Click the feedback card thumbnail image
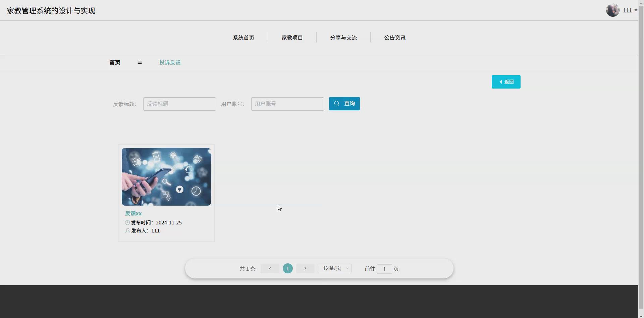Viewport: 644px width, 318px height. pos(166,177)
